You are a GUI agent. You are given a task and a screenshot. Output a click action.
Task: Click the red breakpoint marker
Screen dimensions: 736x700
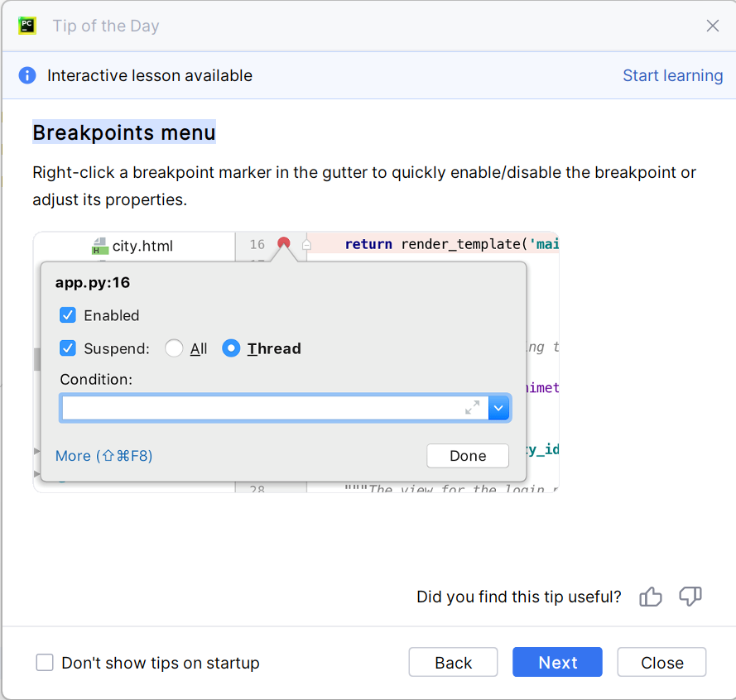click(x=284, y=243)
